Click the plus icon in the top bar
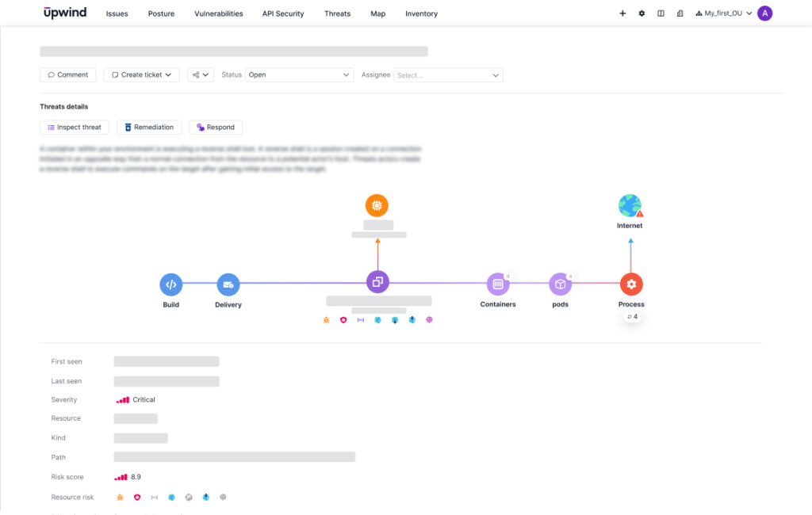 click(622, 13)
